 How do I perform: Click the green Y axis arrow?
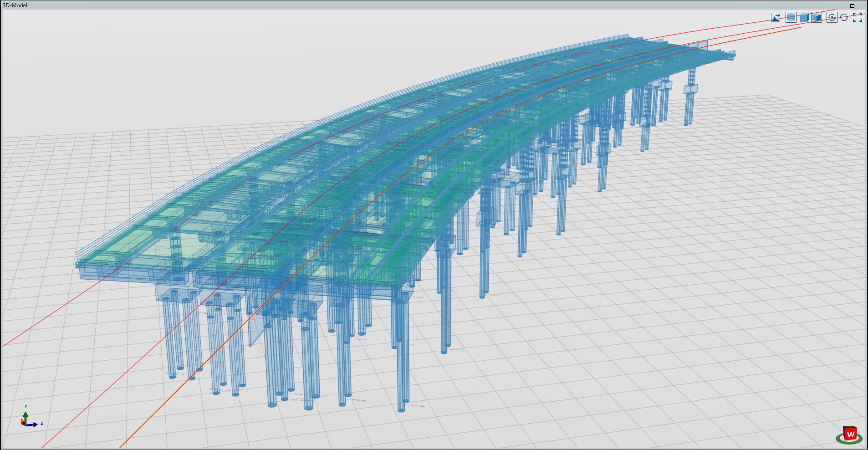coord(26,415)
